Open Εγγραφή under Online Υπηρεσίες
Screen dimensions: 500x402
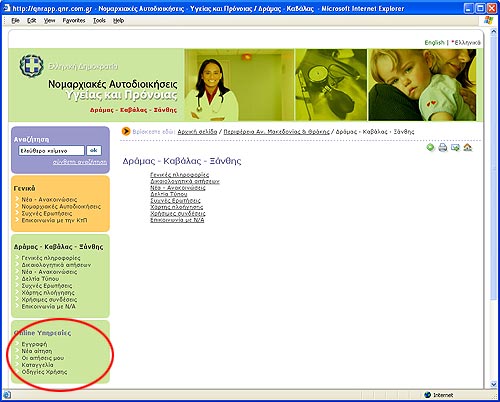pos(34,344)
